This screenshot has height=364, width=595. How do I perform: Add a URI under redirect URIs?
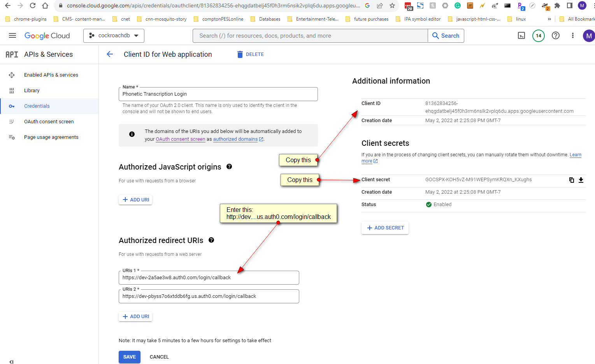(135, 317)
